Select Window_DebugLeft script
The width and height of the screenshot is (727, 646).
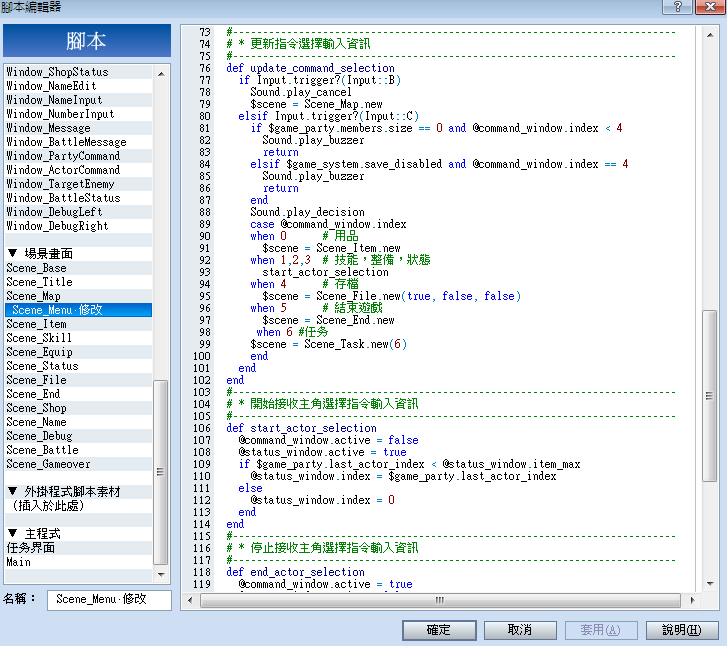tap(78, 212)
